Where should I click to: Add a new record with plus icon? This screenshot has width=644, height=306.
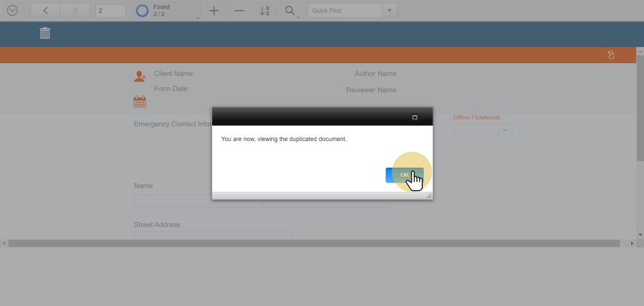tap(214, 11)
